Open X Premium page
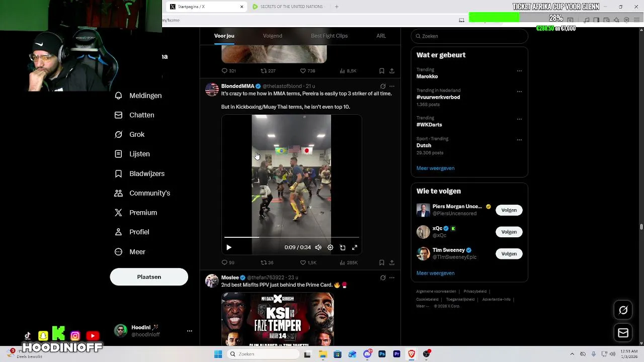 [136, 213]
